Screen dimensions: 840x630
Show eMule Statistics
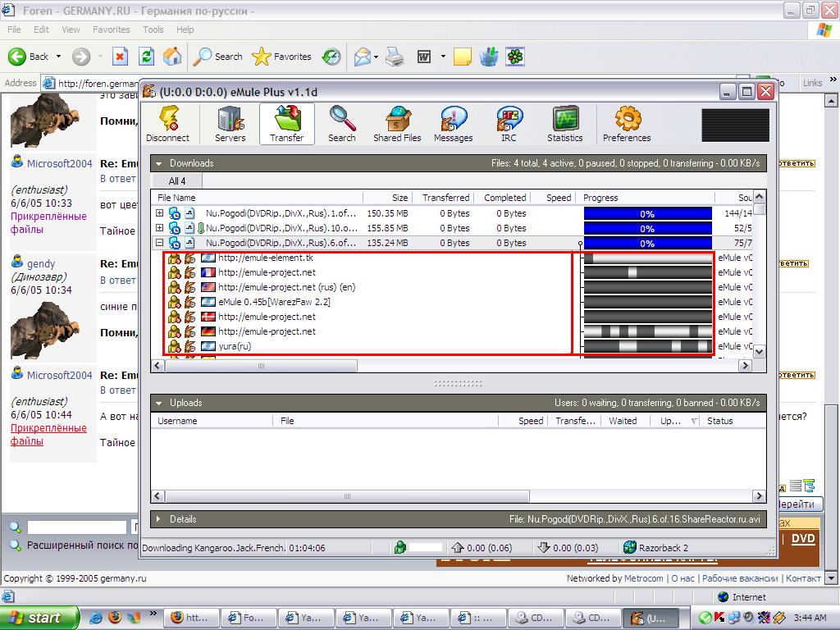[565, 124]
